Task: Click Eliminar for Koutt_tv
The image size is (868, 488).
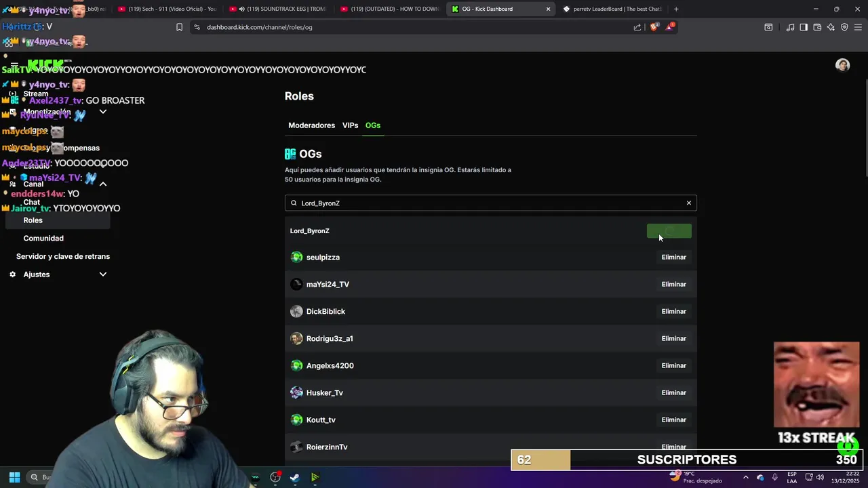Action: pyautogui.click(x=673, y=420)
